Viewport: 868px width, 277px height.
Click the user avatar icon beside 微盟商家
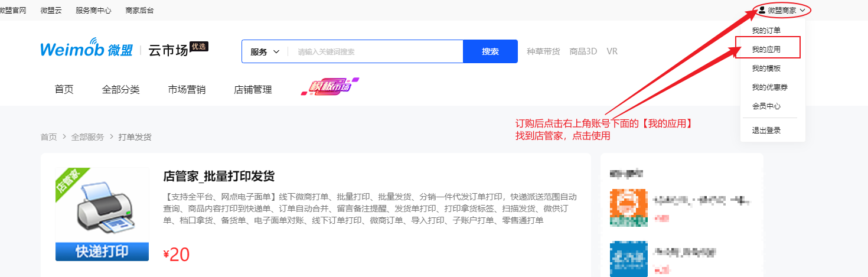coord(762,10)
